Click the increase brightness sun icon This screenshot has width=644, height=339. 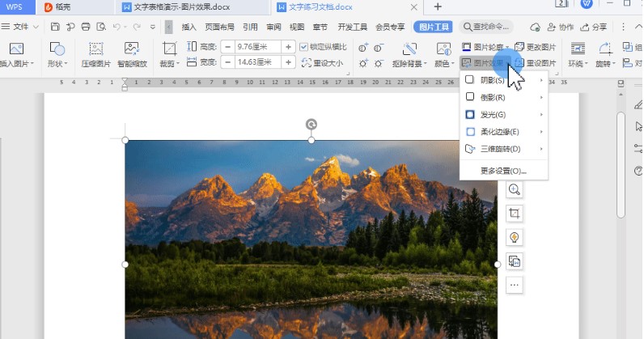coord(363,64)
